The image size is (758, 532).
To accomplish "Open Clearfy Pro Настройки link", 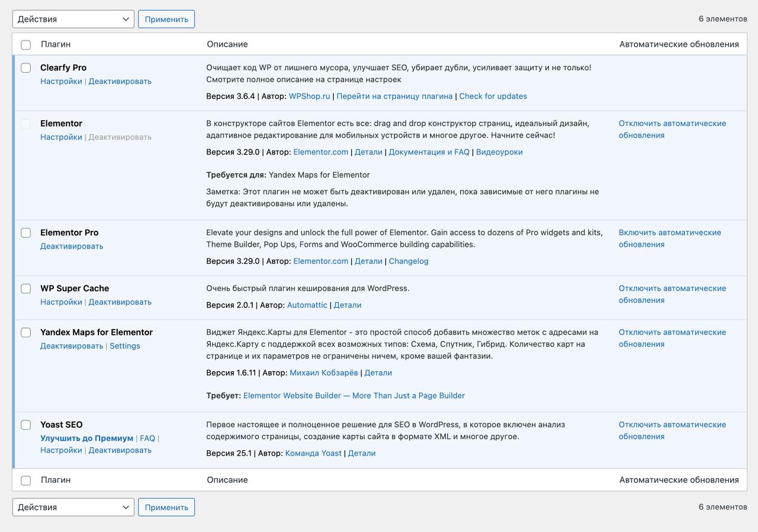I will [61, 81].
